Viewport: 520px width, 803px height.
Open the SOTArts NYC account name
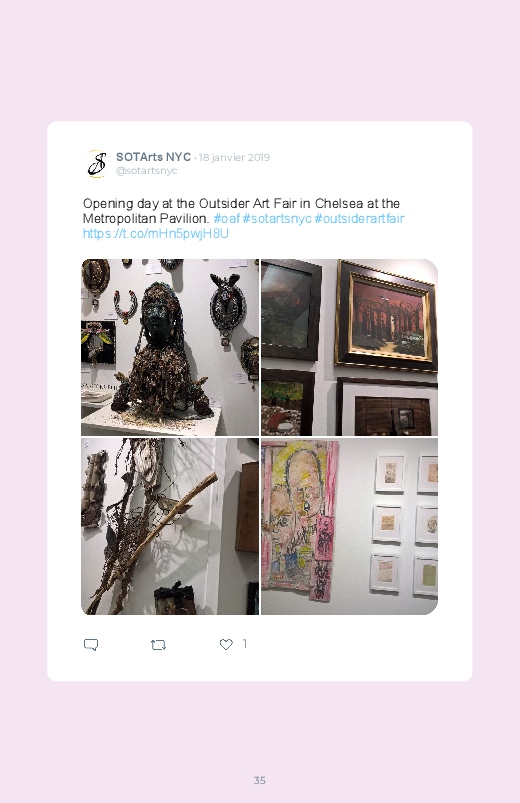pyautogui.click(x=153, y=157)
